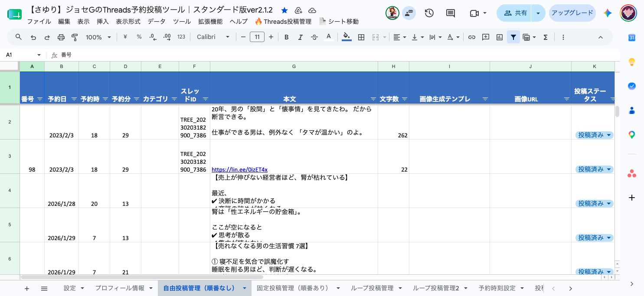Open the Contacts side panel

click(632, 111)
